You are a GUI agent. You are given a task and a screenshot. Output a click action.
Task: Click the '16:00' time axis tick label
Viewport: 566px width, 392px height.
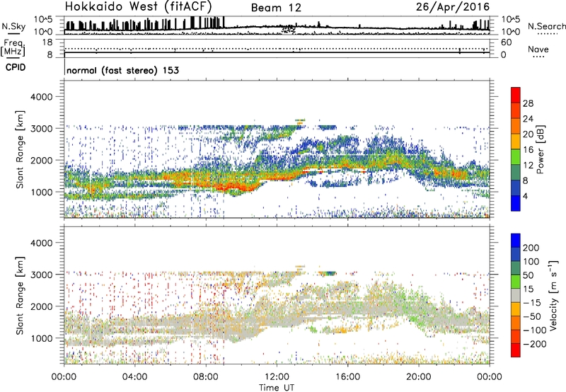point(348,377)
